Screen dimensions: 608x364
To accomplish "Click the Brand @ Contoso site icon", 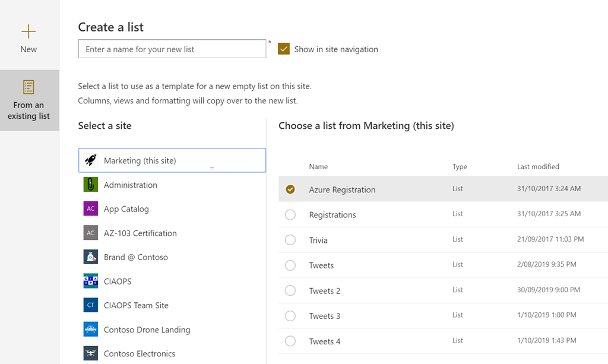I will 90,257.
